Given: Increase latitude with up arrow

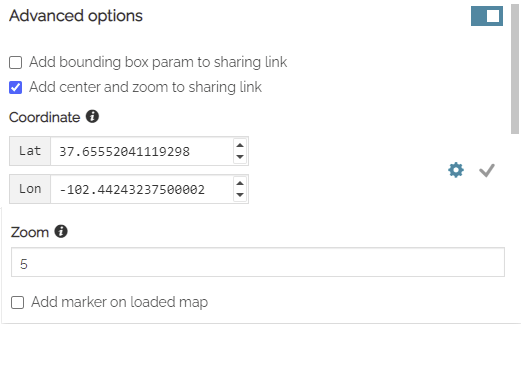Looking at the screenshot, I should click(x=240, y=145).
